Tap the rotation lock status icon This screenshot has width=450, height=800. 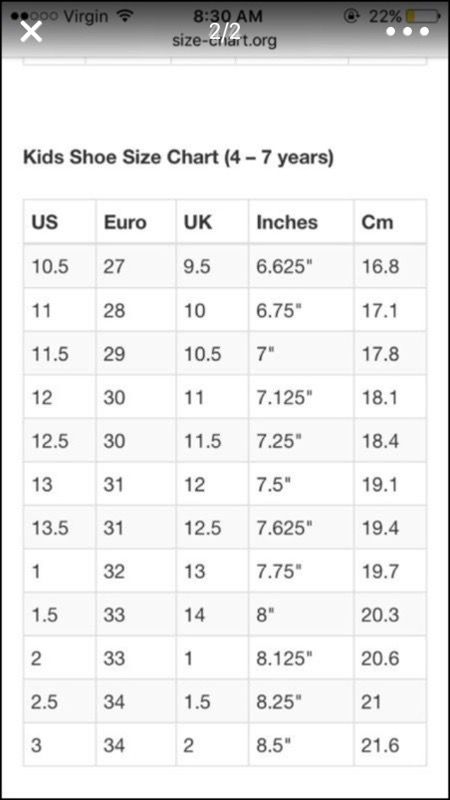[351, 16]
